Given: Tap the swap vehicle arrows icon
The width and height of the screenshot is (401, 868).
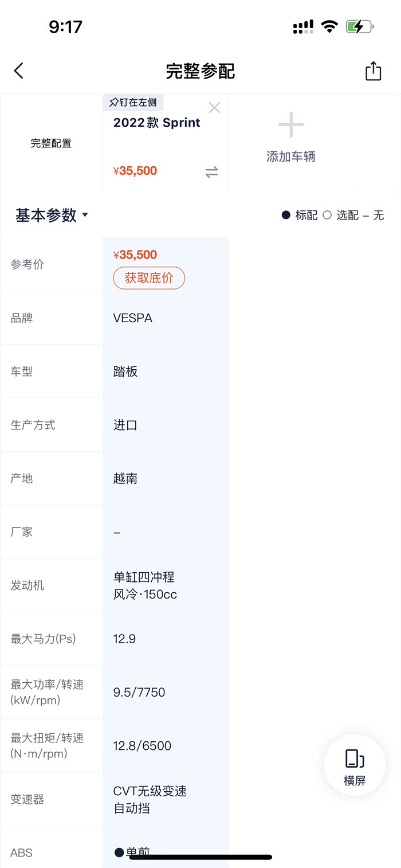Looking at the screenshot, I should [x=212, y=172].
